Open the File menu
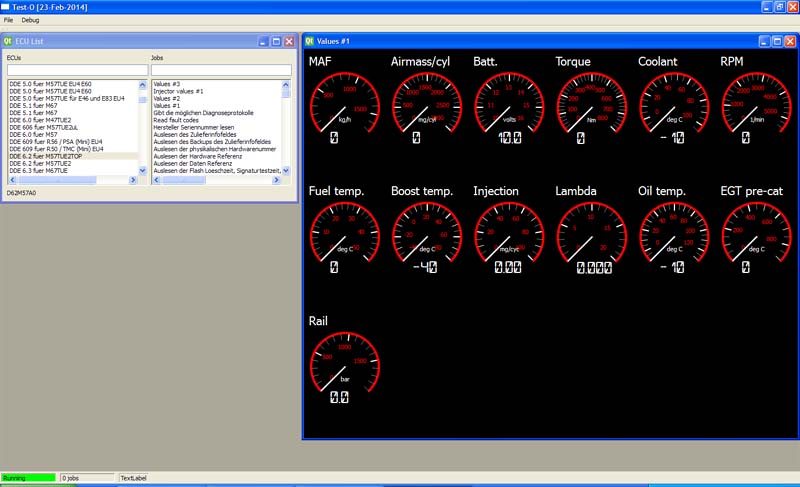Screen dimensions: 800x487 pyautogui.click(x=8, y=20)
